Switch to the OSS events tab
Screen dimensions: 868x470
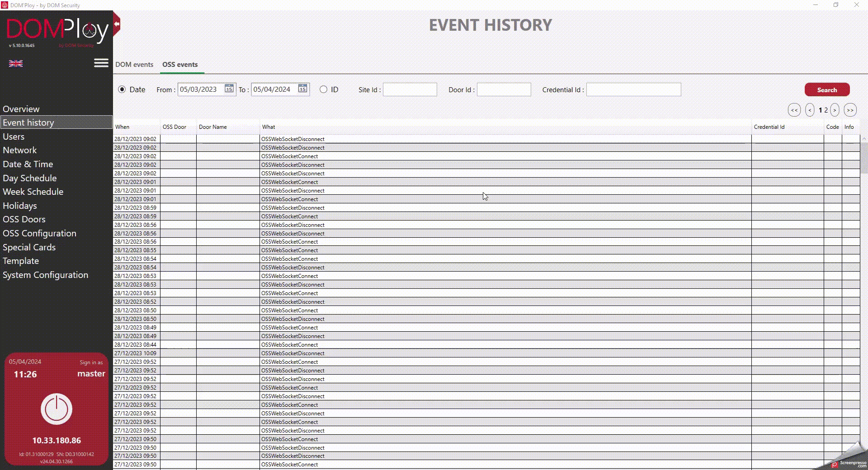(x=180, y=65)
